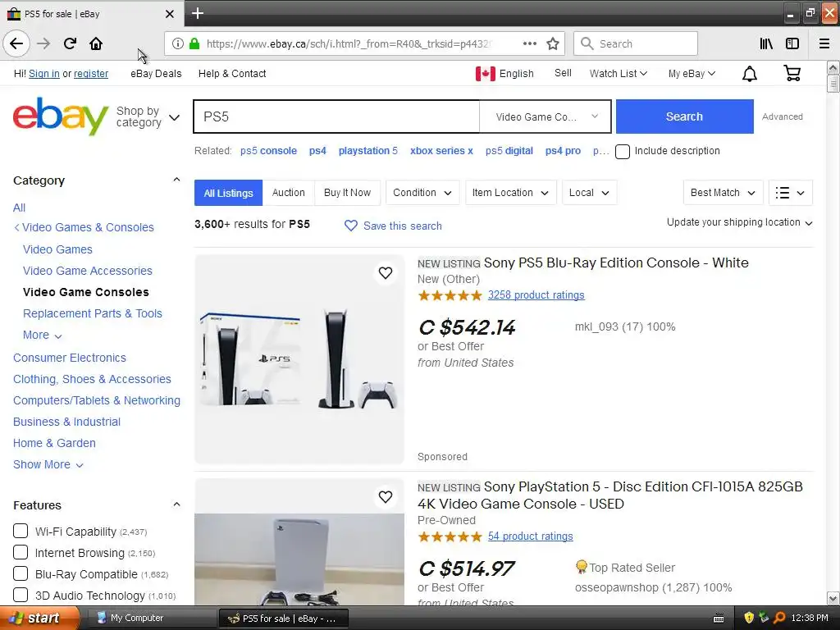Check Include description option
This screenshot has width=840, height=630.
click(623, 152)
